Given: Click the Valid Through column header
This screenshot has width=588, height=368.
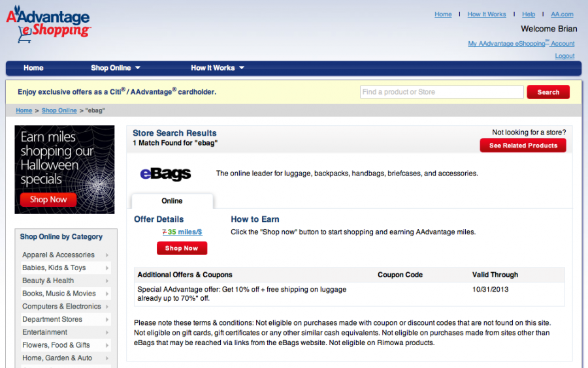Looking at the screenshot, I should click(495, 275).
